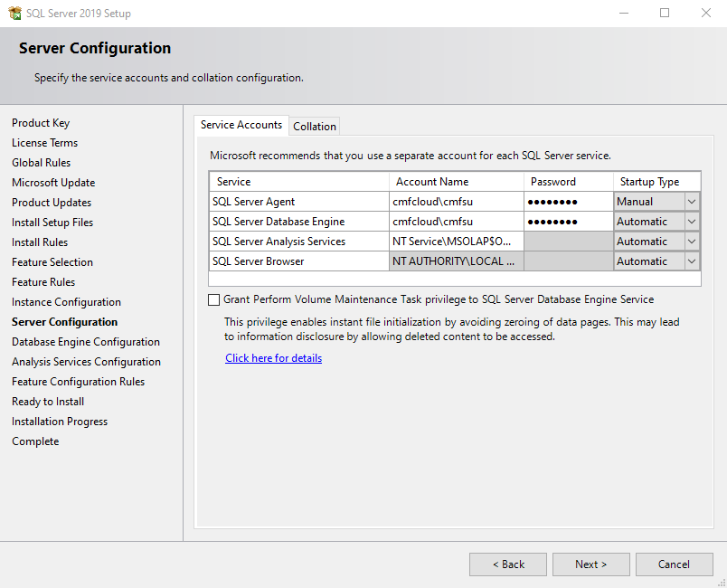
Task: Click the Next button
Action: pyautogui.click(x=590, y=564)
